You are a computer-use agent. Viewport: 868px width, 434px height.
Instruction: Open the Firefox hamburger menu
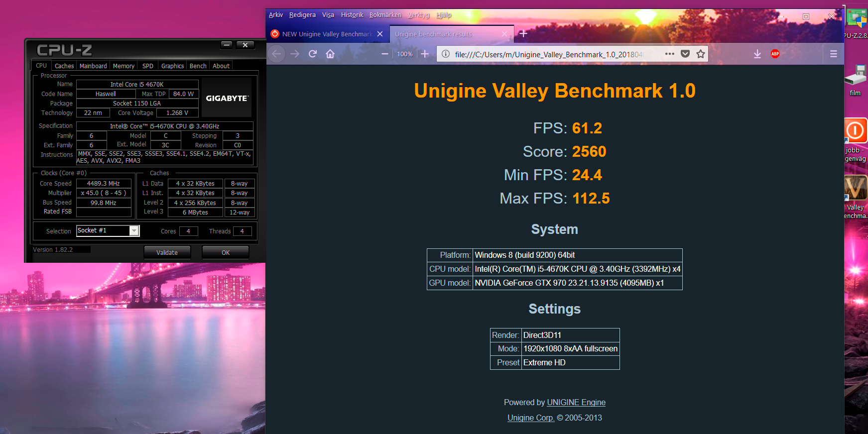pos(833,54)
